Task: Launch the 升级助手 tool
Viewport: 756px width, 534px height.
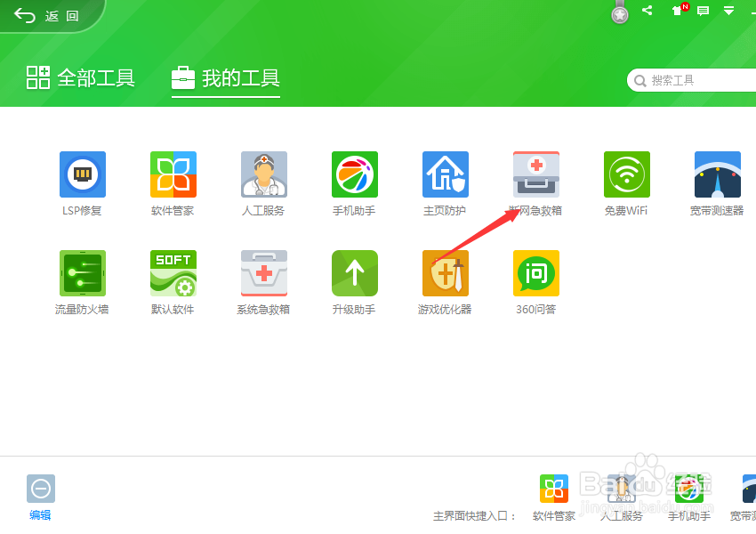Action: (354, 273)
